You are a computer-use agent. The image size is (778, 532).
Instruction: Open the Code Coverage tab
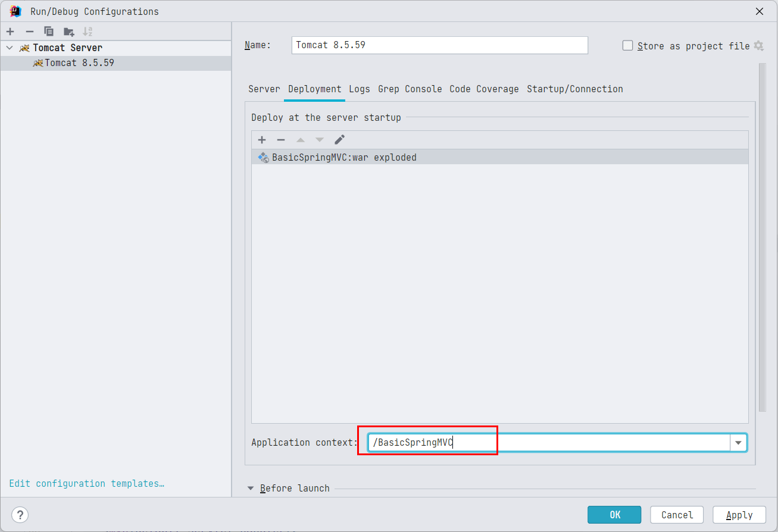tap(485, 89)
